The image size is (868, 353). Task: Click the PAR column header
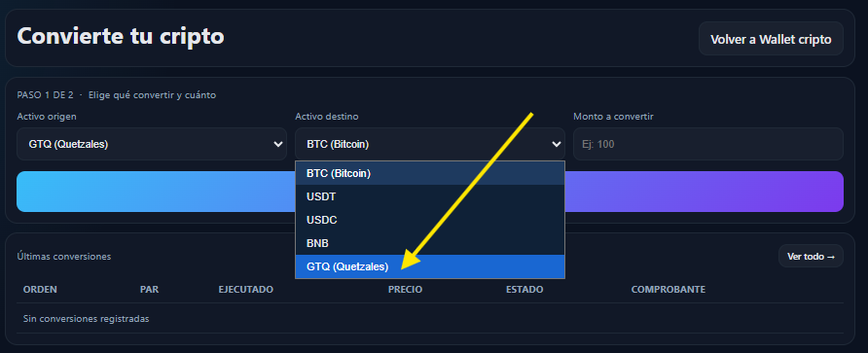(149, 290)
